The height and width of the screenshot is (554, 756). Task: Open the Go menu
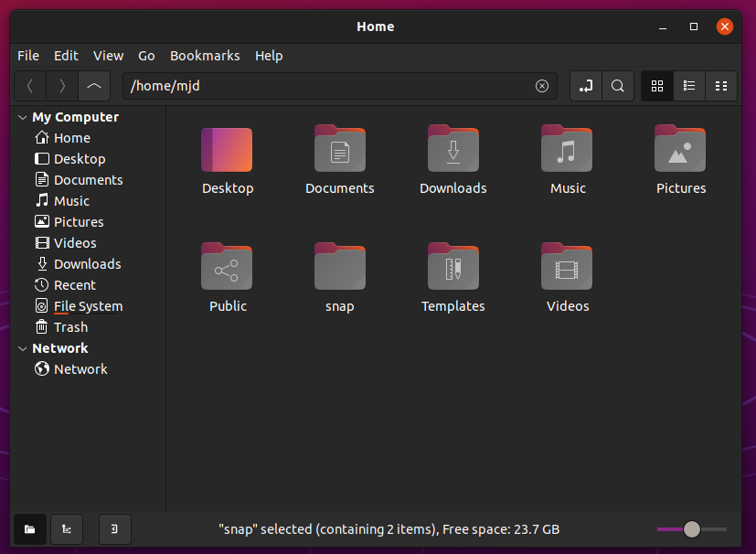tap(146, 56)
